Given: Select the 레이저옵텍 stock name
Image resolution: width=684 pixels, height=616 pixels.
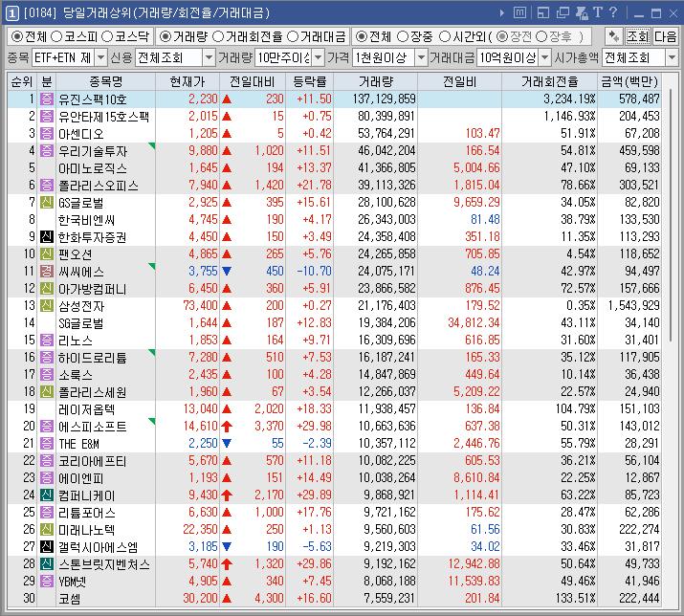Looking at the screenshot, I should point(87,409).
